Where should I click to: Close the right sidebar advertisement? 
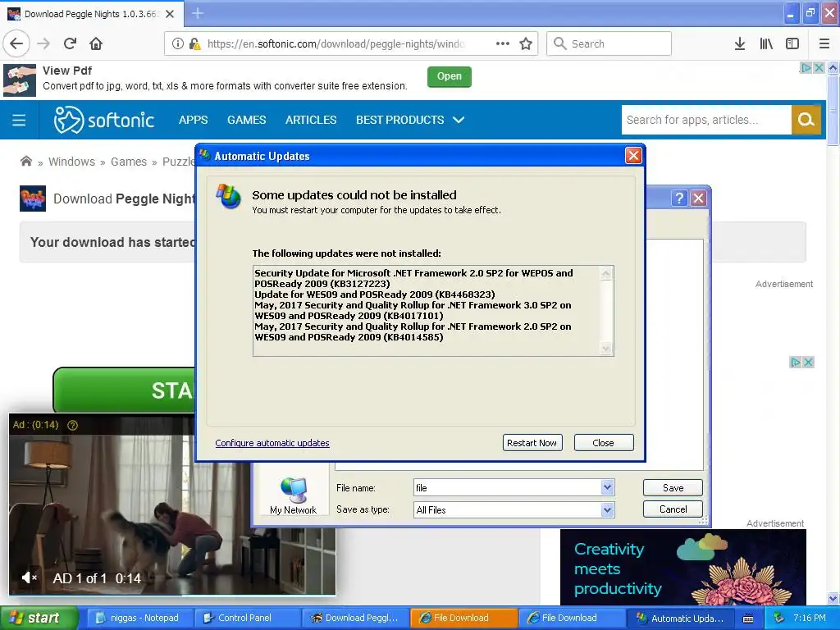click(x=808, y=362)
